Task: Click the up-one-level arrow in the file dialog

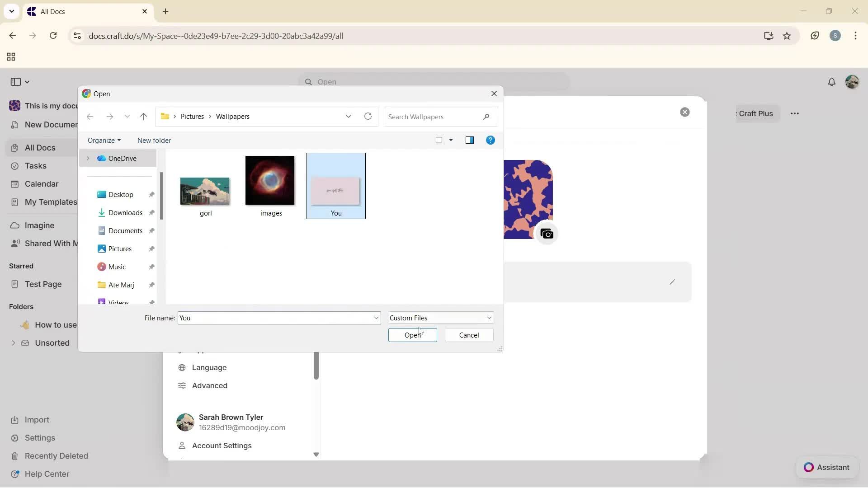Action: pyautogui.click(x=143, y=116)
